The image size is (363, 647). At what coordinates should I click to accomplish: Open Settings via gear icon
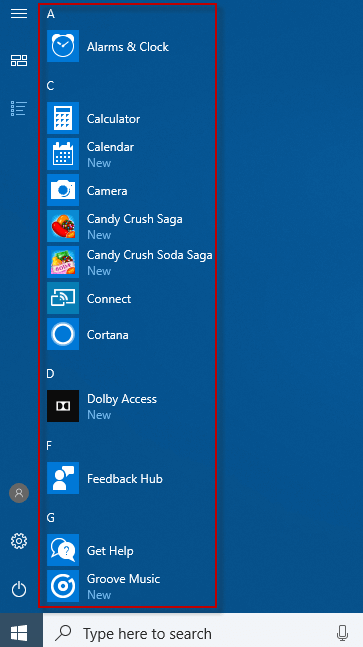[x=19, y=541]
